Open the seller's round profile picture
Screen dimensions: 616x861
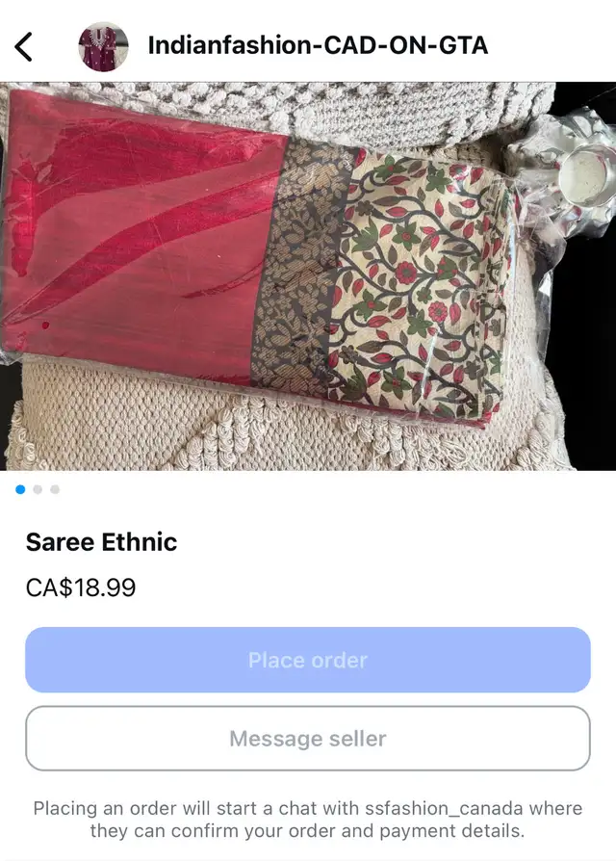click(103, 46)
